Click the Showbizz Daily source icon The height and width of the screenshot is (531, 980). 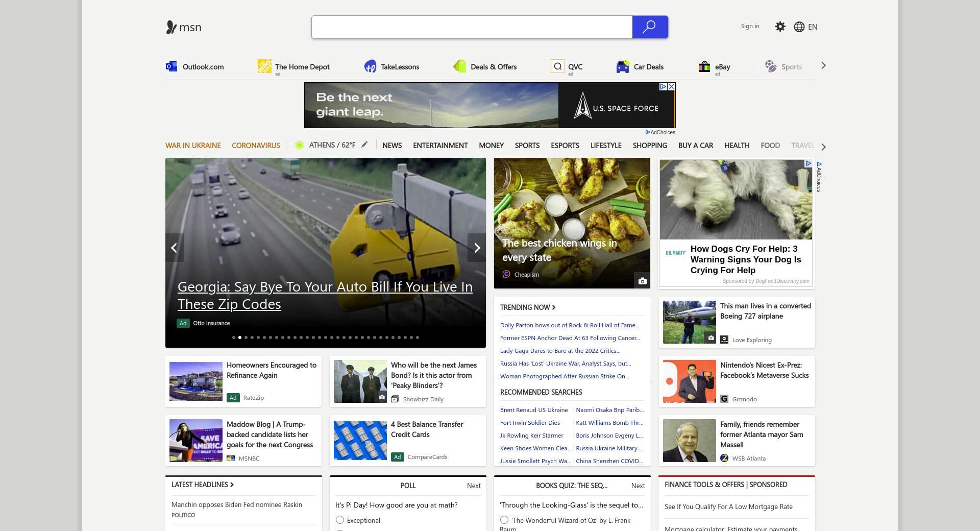[395, 399]
